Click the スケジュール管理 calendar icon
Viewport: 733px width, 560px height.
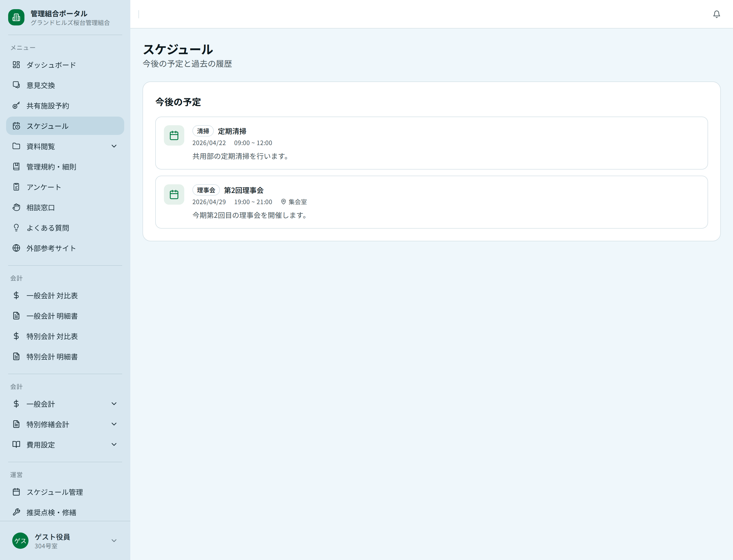(16, 492)
